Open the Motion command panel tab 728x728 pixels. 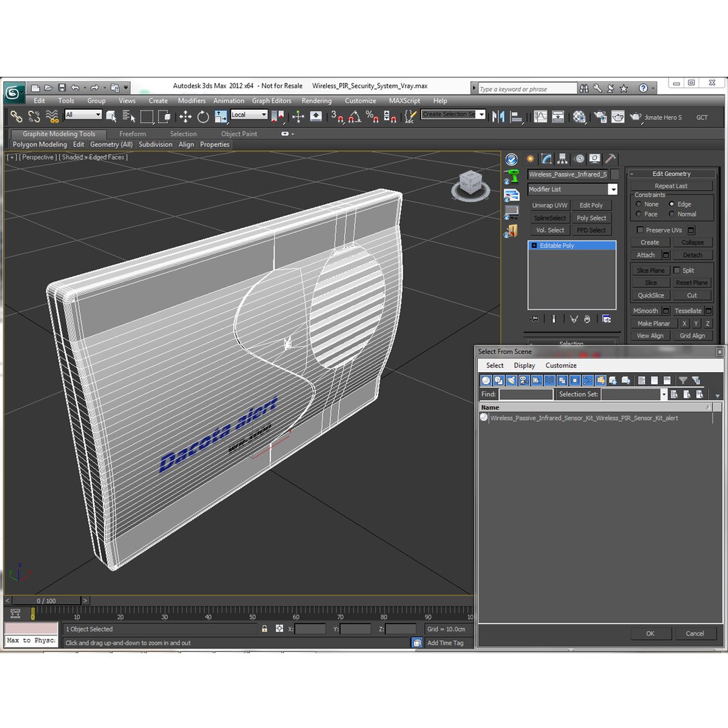pyautogui.click(x=579, y=159)
